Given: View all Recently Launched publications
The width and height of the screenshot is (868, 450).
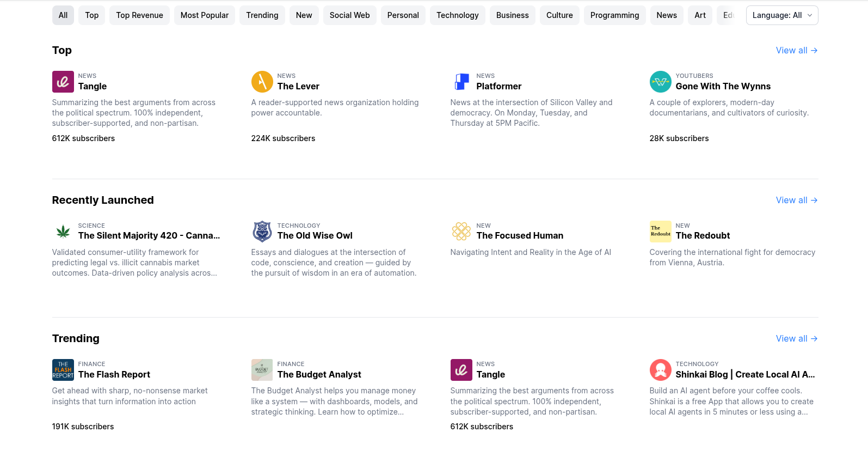Looking at the screenshot, I should coord(797,200).
